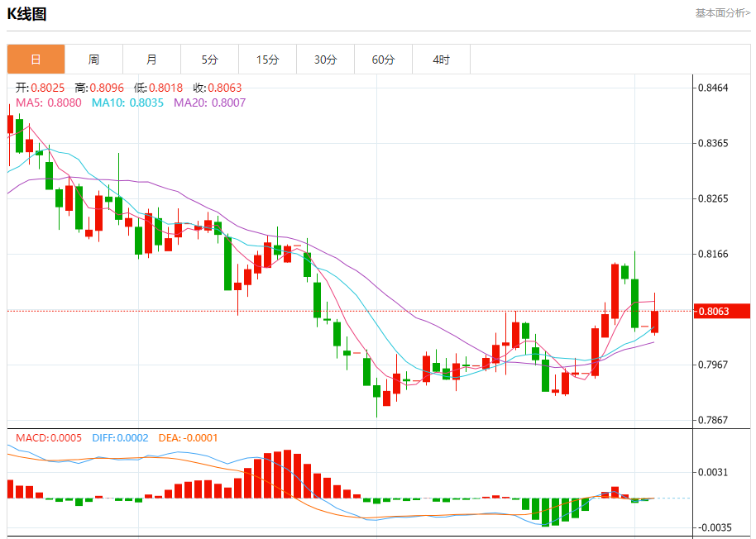This screenshot has width=756, height=539.
Task: Click the K线图 heading
Action: 26,14
